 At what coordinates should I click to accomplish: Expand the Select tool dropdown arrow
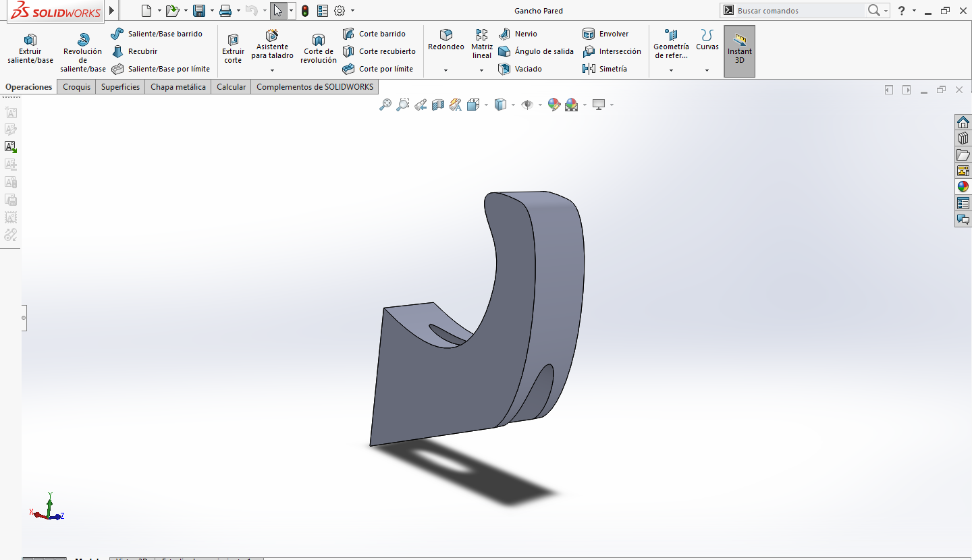click(291, 11)
